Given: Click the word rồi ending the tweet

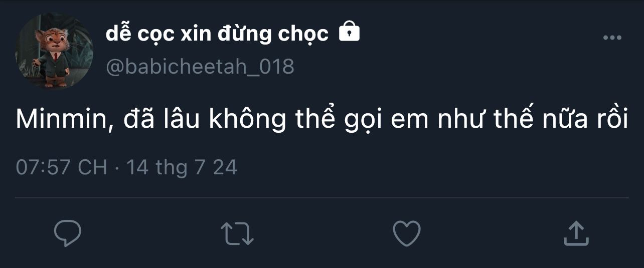Looking at the screenshot, I should pos(612,120).
